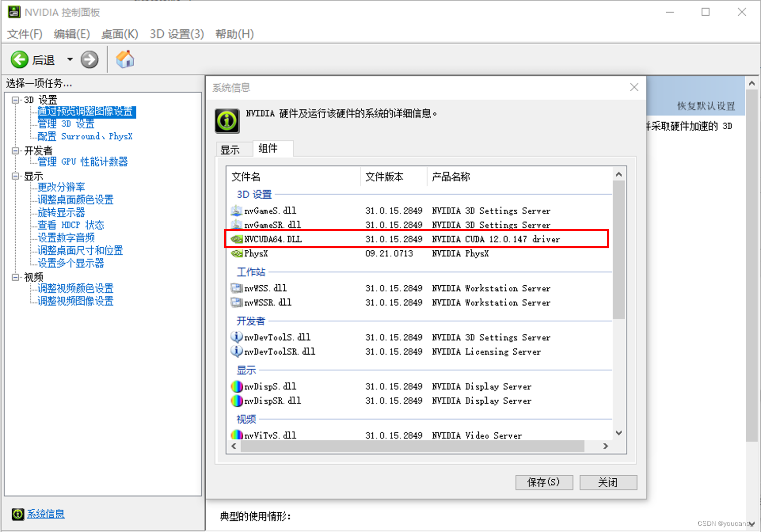Click the PhysX NVIDIA eye icon
The height and width of the screenshot is (532, 761).
pyautogui.click(x=237, y=253)
